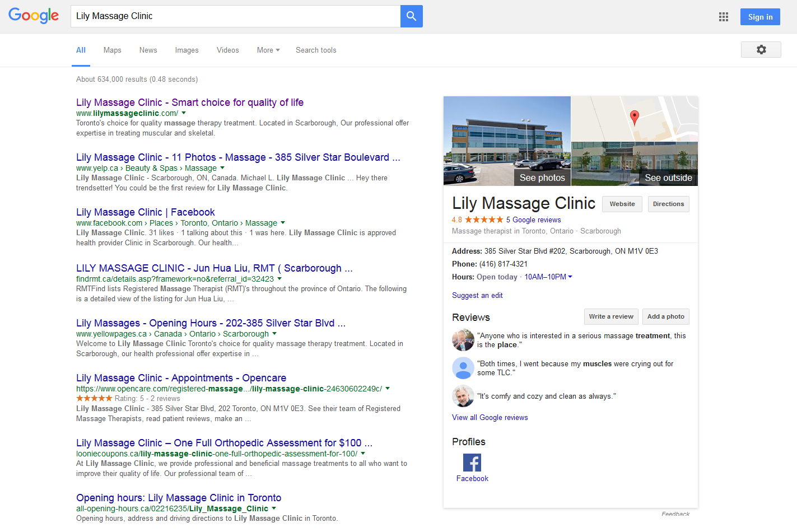
Task: Expand the More search filters dropdown
Action: click(x=268, y=50)
